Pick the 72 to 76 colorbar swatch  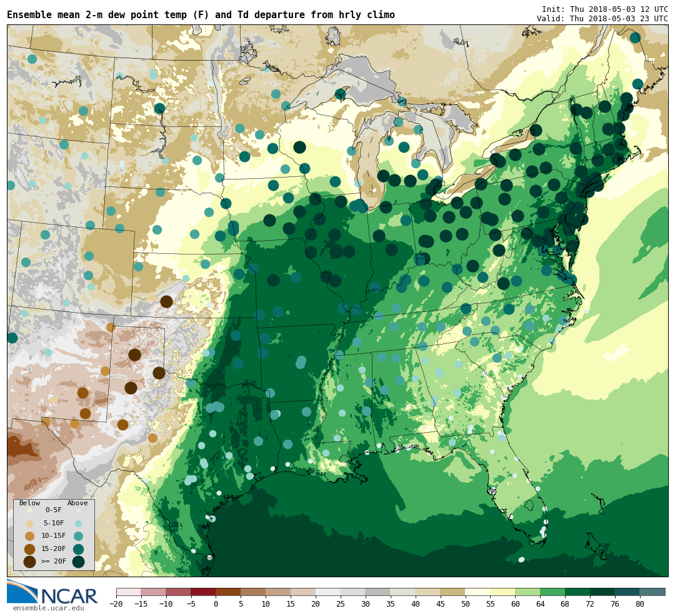pos(603,592)
